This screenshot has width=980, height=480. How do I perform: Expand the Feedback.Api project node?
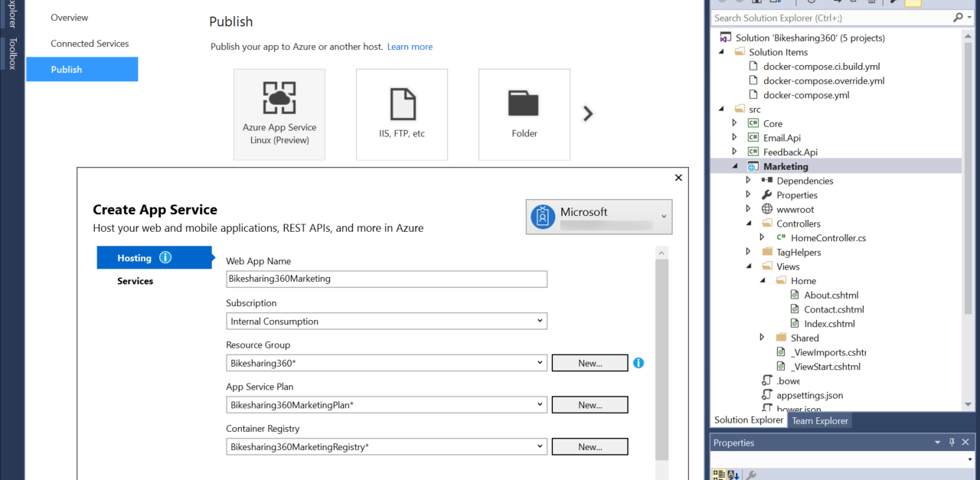(x=735, y=152)
